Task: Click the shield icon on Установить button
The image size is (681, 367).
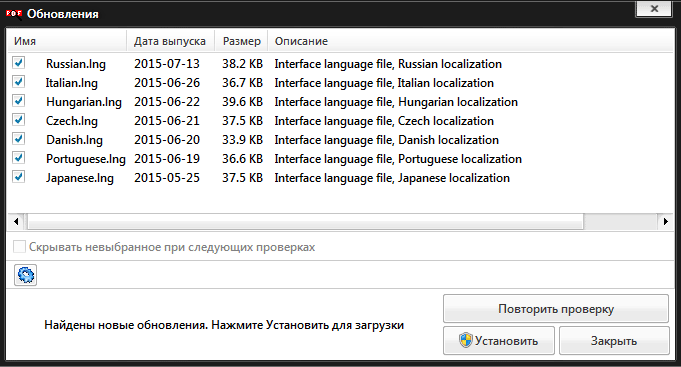Action: 466,341
